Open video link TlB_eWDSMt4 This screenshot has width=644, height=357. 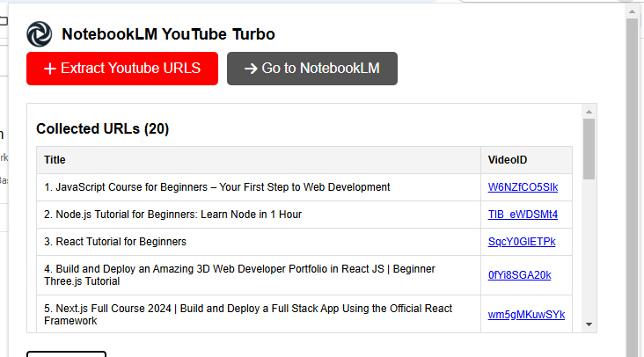pyautogui.click(x=523, y=215)
